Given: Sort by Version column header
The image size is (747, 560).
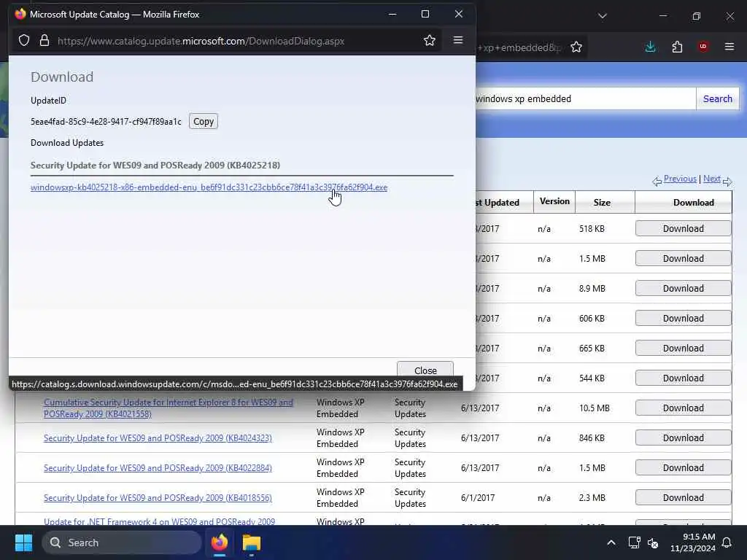Looking at the screenshot, I should point(554,201).
